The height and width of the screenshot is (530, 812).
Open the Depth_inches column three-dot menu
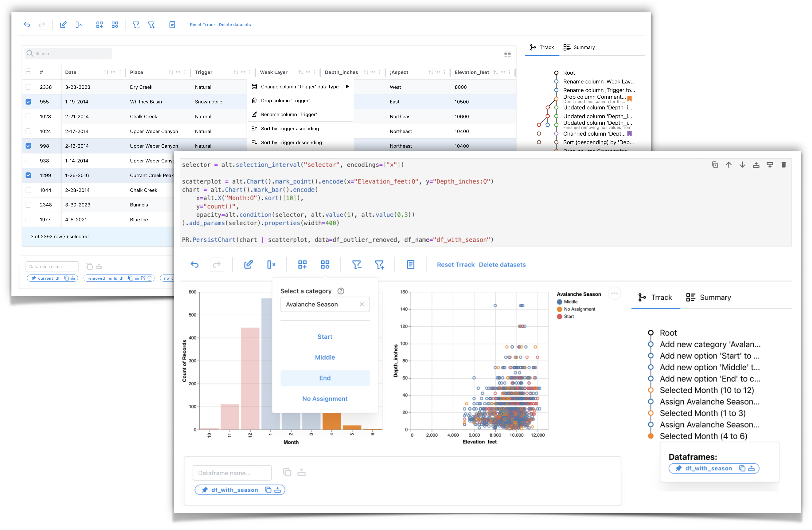tap(380, 72)
